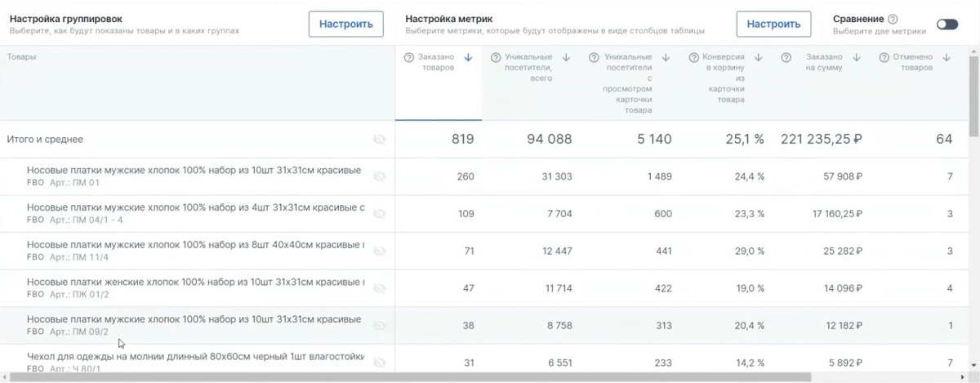Sort by Отменено товаров arrow

click(x=946, y=57)
